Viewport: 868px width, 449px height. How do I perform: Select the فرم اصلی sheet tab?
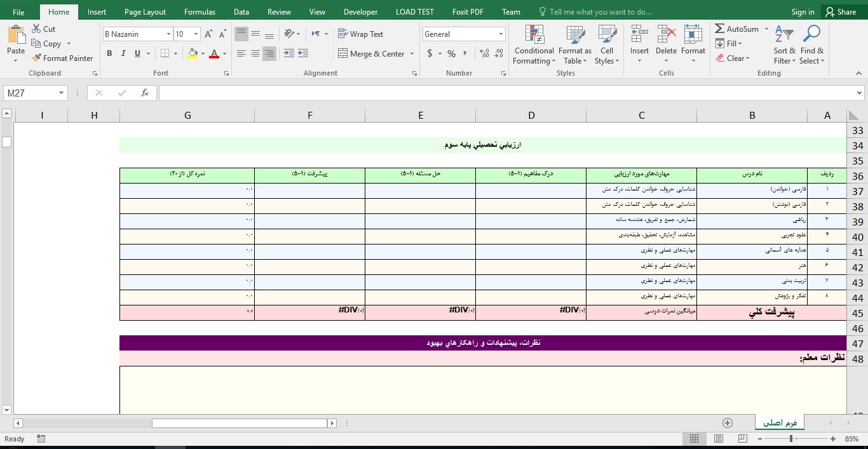[x=779, y=422]
